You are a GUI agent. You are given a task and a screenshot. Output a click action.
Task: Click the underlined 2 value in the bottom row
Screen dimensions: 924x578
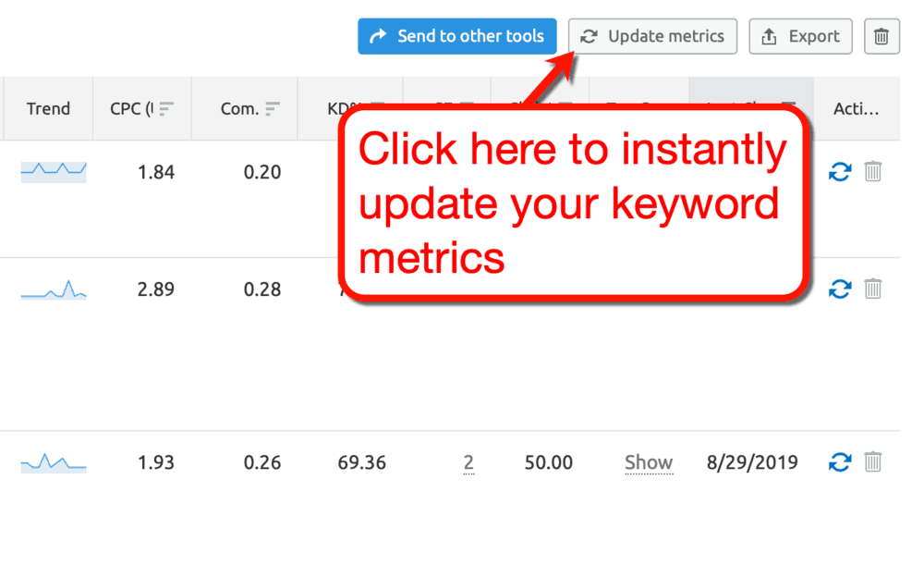click(468, 462)
